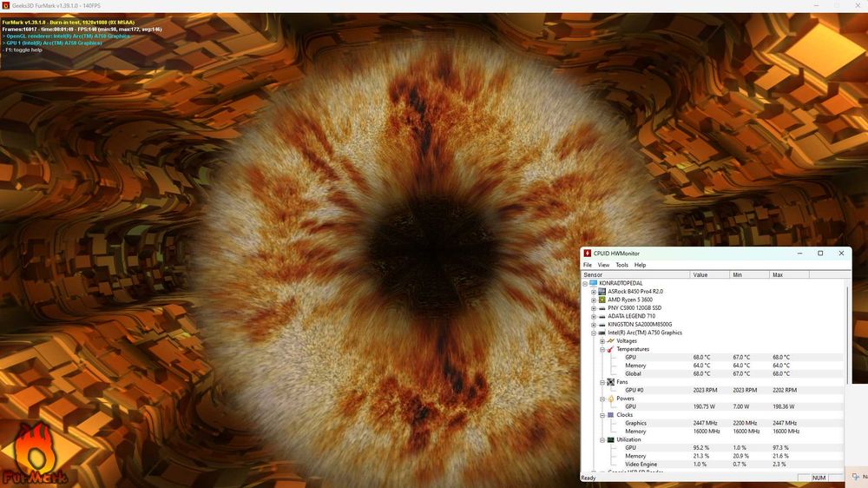Viewport: 868px width, 488px height.
Task: Collapse the Temperatures section
Action: [602, 350]
